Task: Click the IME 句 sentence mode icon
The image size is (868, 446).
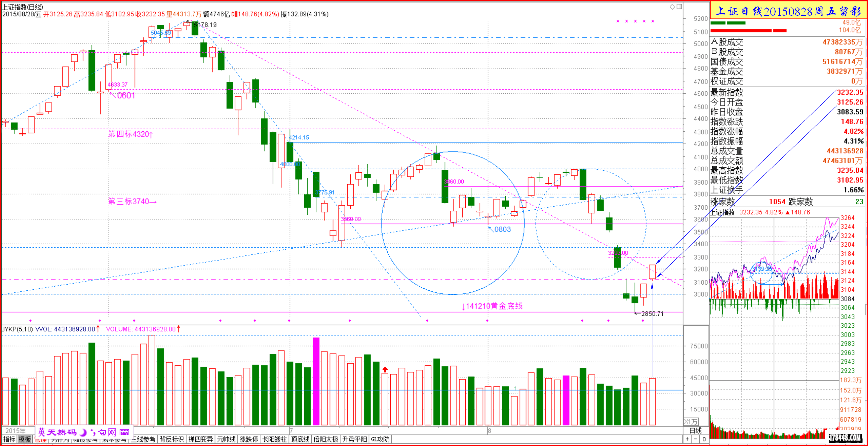Action: pos(102,432)
